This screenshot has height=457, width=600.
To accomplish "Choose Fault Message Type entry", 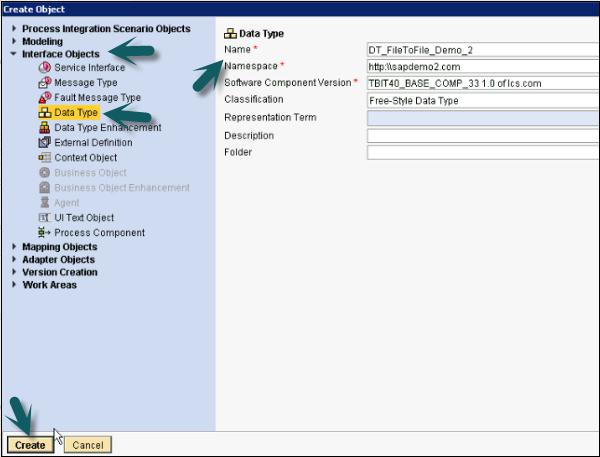I will click(98, 97).
